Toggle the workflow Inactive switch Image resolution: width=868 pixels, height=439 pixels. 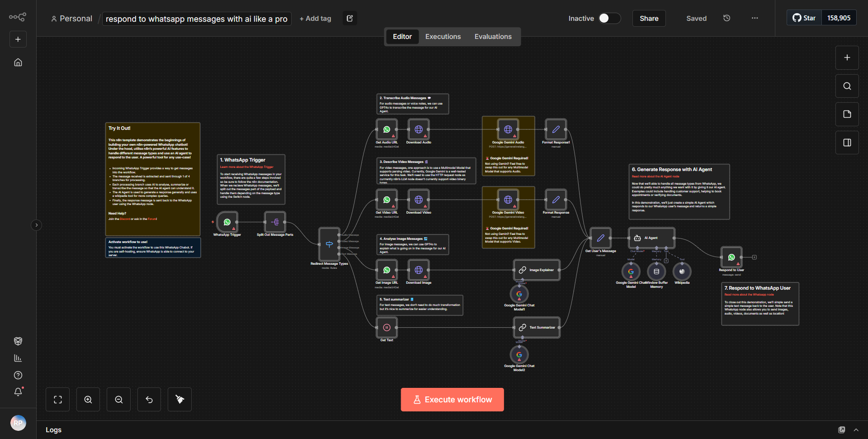coord(609,18)
